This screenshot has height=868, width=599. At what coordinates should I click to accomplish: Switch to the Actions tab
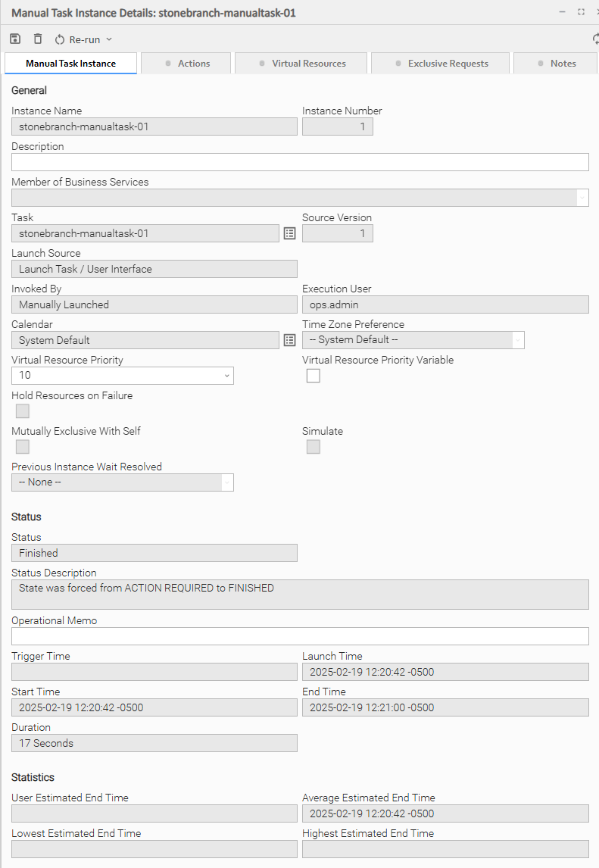pos(186,64)
